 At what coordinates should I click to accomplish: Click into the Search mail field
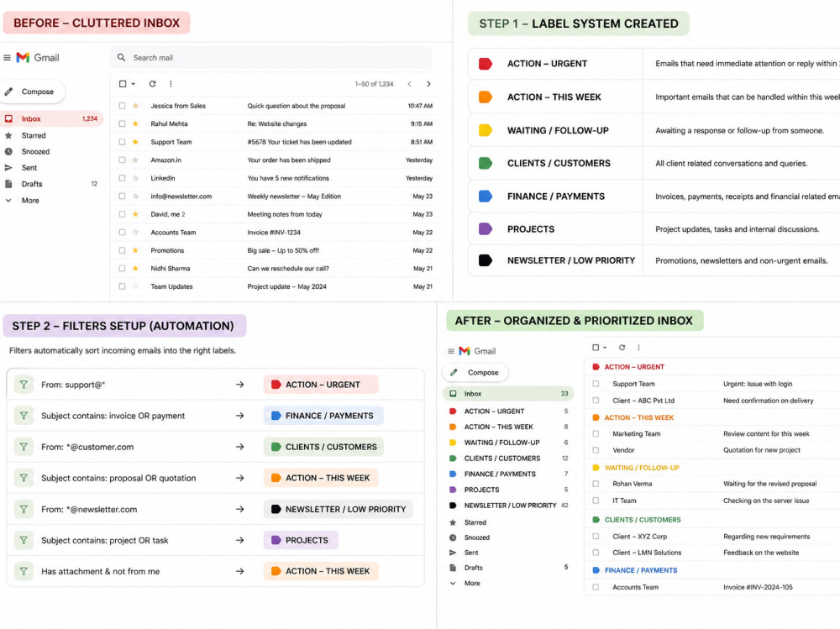pyautogui.click(x=271, y=57)
